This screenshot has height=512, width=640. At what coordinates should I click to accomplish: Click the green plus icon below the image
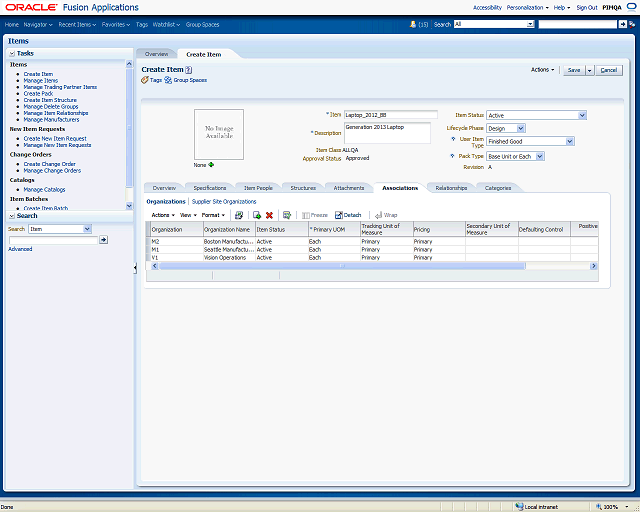point(211,165)
